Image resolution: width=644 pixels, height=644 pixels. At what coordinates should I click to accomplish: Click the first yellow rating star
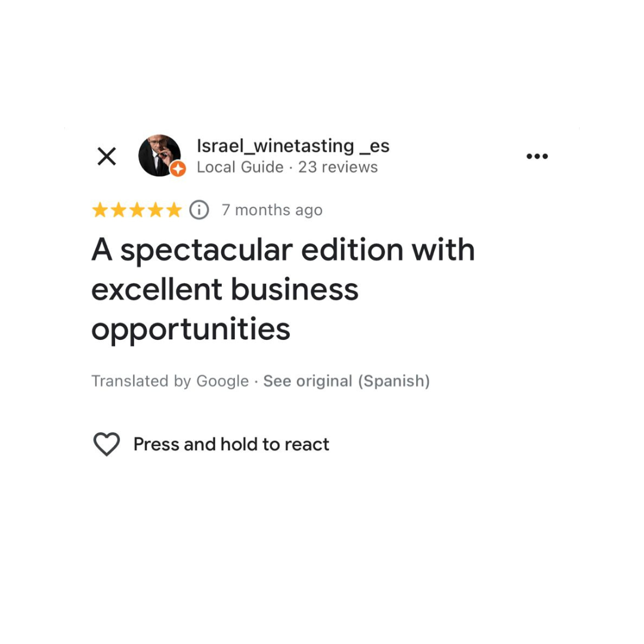[x=100, y=210]
